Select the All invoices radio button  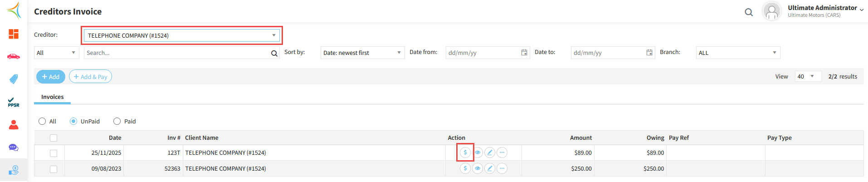[x=42, y=121]
